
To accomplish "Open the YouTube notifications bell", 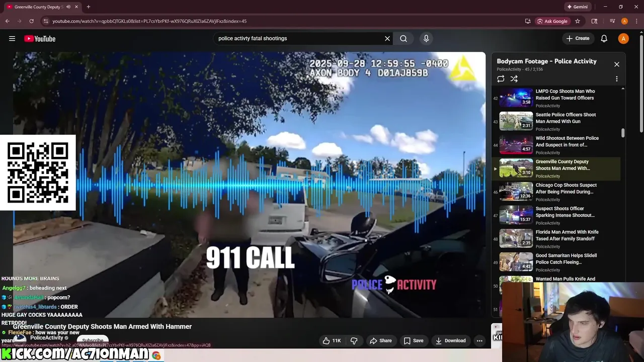I will coord(604,39).
